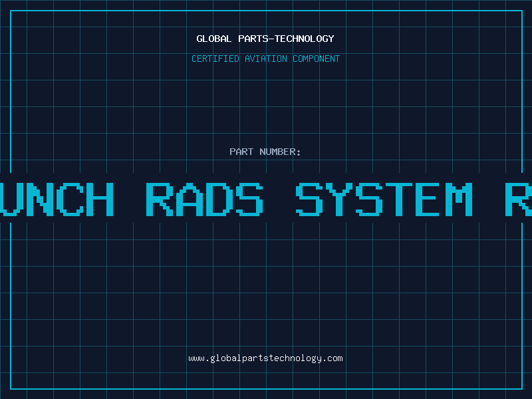532x399 pixels.
Task: Select the CERTIFIED AVIATION COMPONENT subtitle
Action: (265, 59)
